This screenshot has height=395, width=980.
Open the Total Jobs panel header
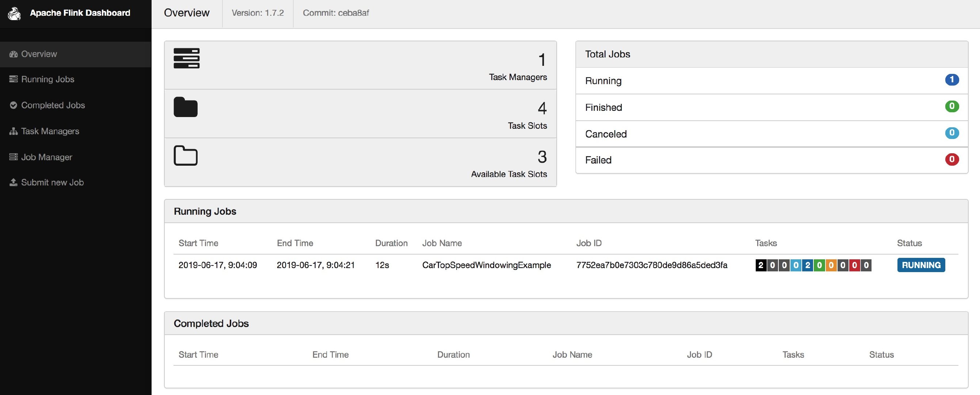607,54
